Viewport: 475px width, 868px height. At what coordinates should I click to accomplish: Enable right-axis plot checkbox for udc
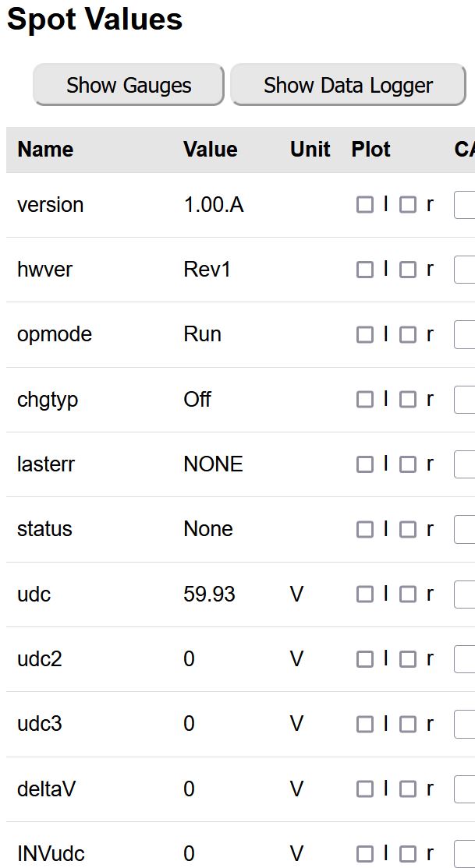point(408,595)
